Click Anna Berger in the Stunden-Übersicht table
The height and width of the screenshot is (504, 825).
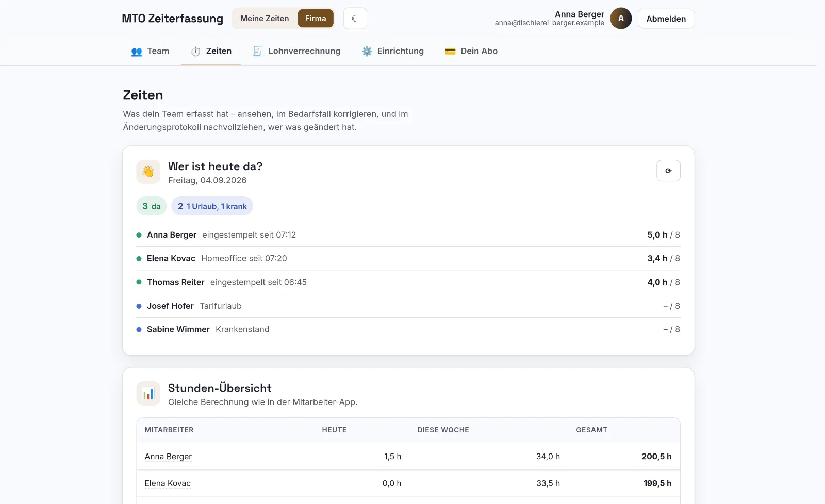tap(168, 457)
